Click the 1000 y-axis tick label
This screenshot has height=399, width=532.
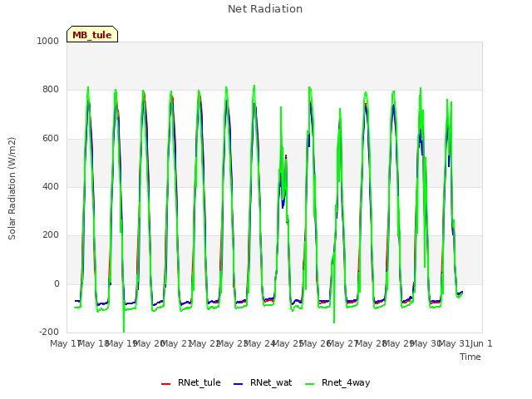48,41
